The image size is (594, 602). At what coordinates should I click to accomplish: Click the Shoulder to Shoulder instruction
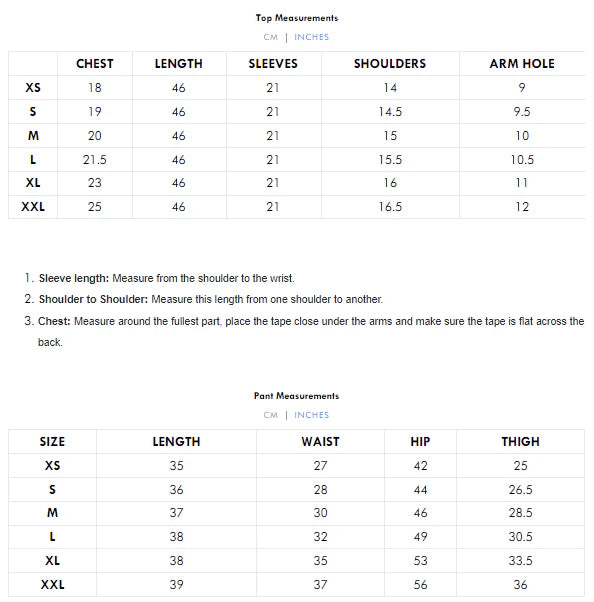click(211, 299)
